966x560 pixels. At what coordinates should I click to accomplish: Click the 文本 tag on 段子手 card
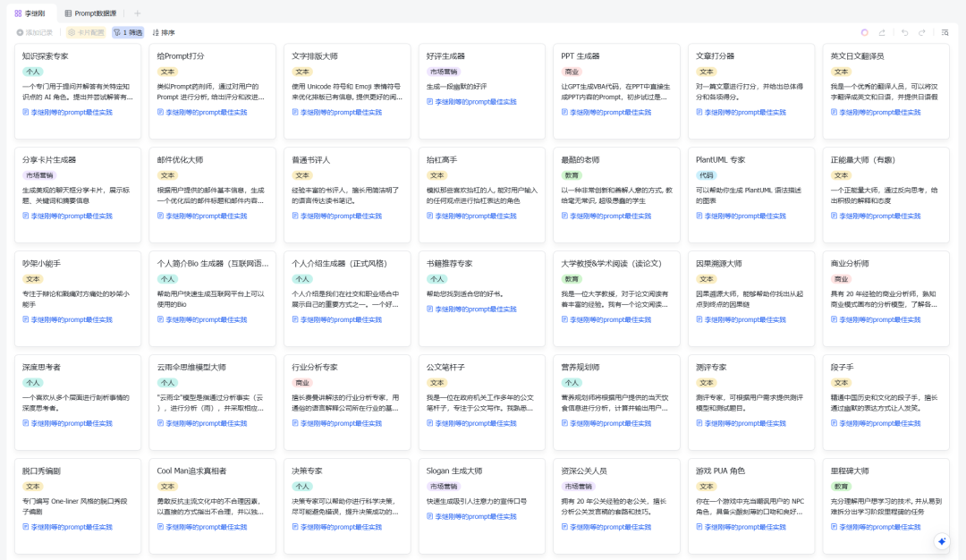coord(841,383)
